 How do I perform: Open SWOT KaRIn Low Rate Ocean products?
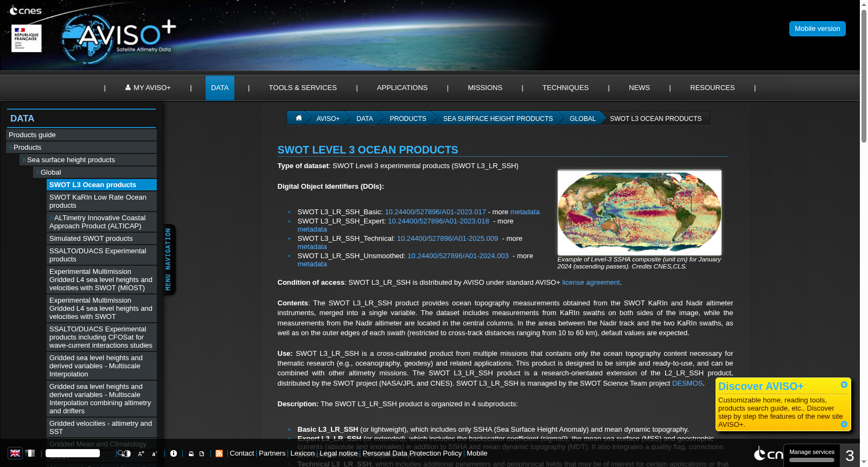(101, 201)
